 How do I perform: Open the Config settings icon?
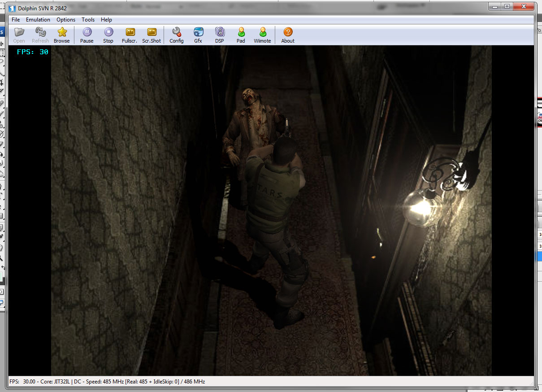point(177,35)
